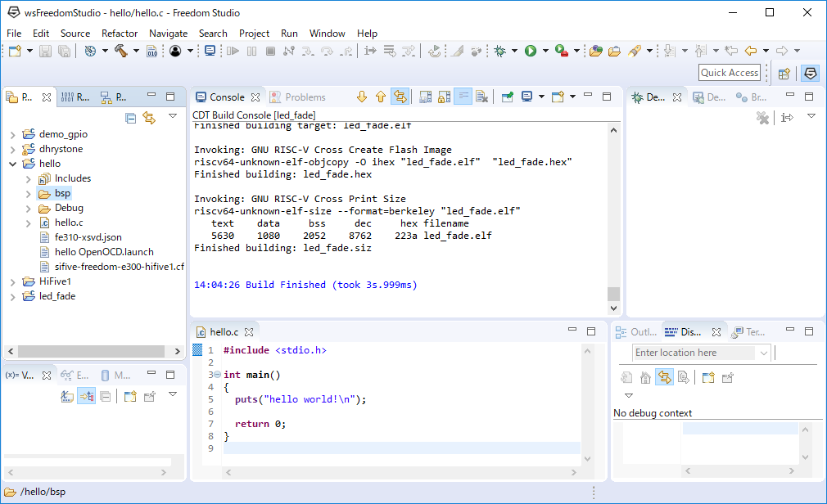Open the Source menu
This screenshot has width=827, height=504.
click(75, 34)
